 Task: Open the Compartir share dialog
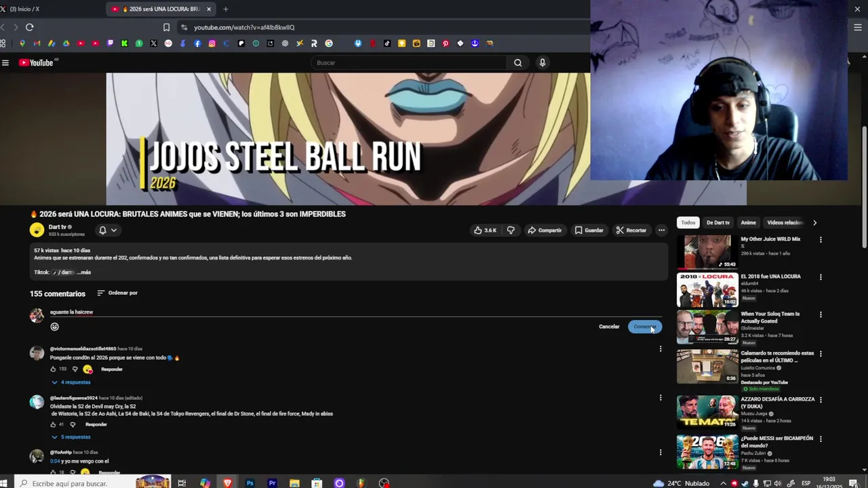coord(545,230)
